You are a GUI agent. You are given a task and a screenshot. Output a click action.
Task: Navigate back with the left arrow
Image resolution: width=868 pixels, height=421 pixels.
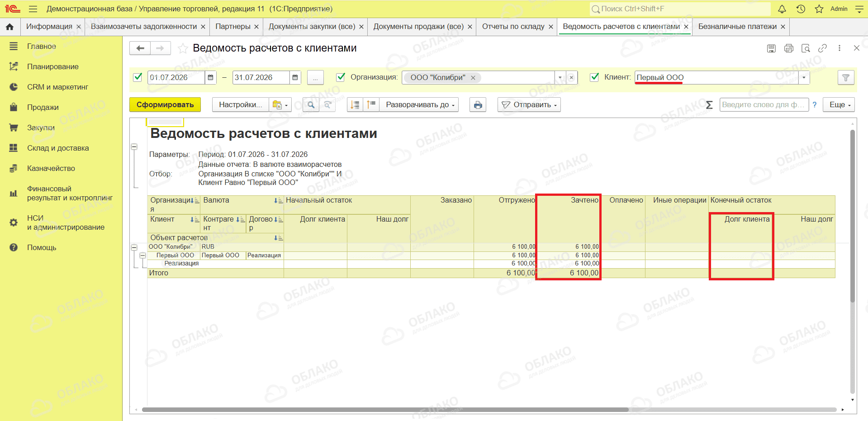pyautogui.click(x=140, y=48)
